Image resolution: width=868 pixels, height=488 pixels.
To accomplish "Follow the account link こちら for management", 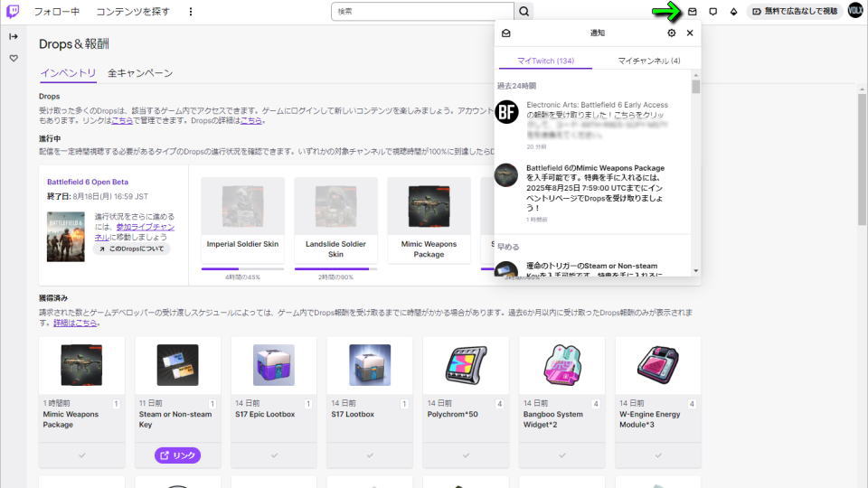I will [122, 120].
